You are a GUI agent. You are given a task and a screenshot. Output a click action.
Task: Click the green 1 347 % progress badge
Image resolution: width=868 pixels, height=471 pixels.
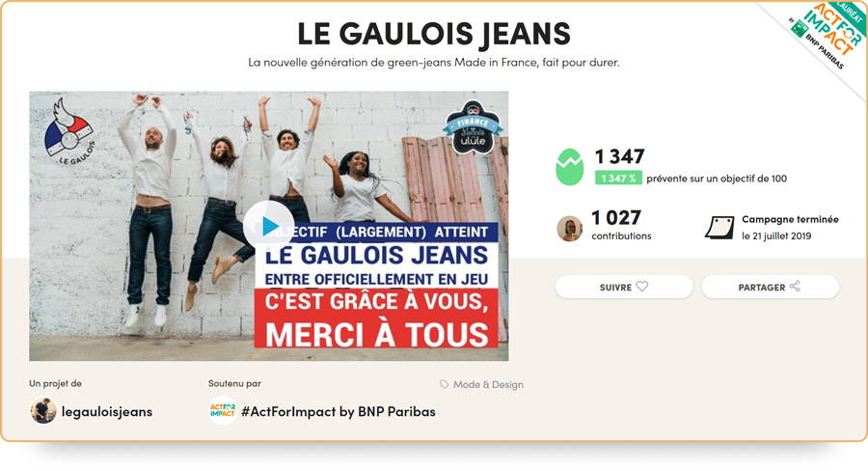pyautogui.click(x=618, y=178)
